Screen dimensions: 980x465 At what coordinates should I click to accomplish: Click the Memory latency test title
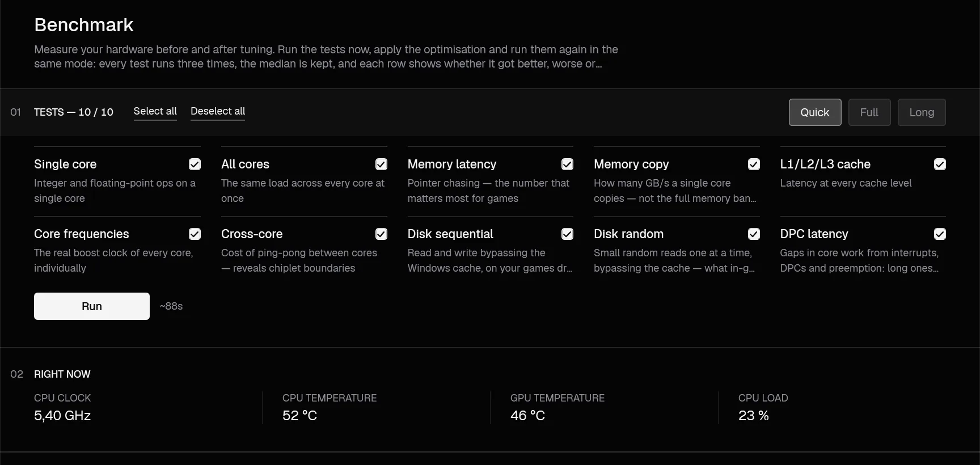click(x=452, y=164)
